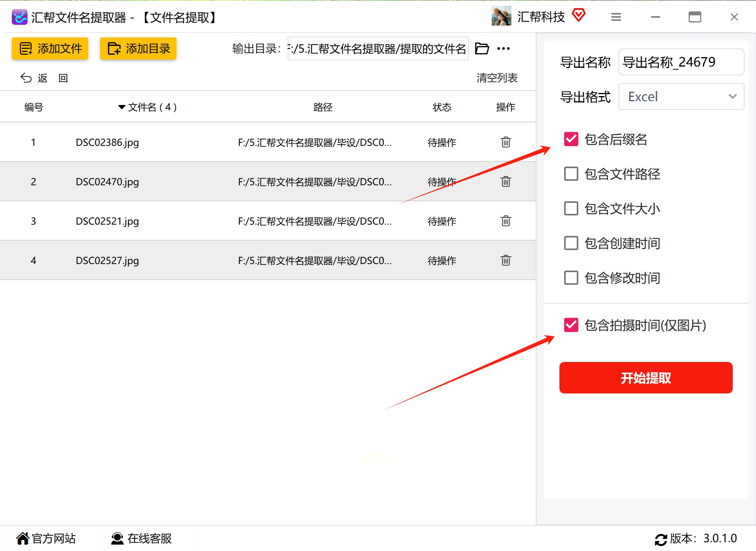The height and width of the screenshot is (551, 756).
Task: Click the 添加文件 button
Action: tap(50, 48)
